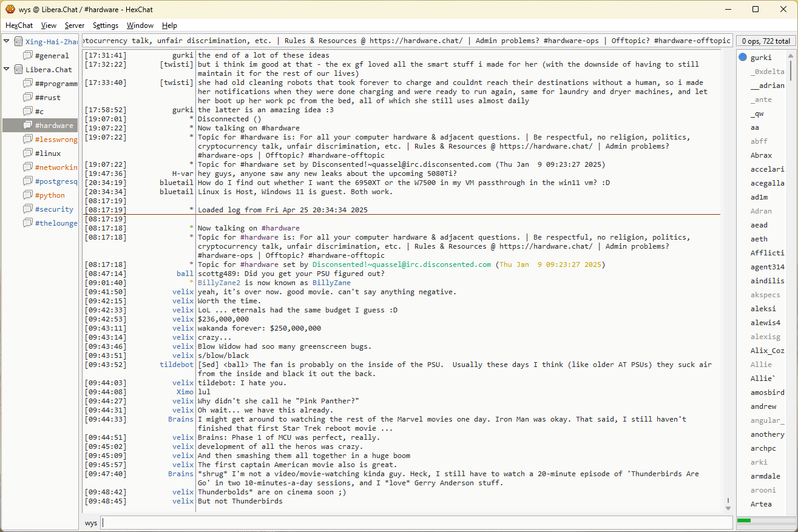This screenshot has height=532, width=798.
Task: Collapse the Xing-Hai-Zhan server tree
Action: pos(7,41)
